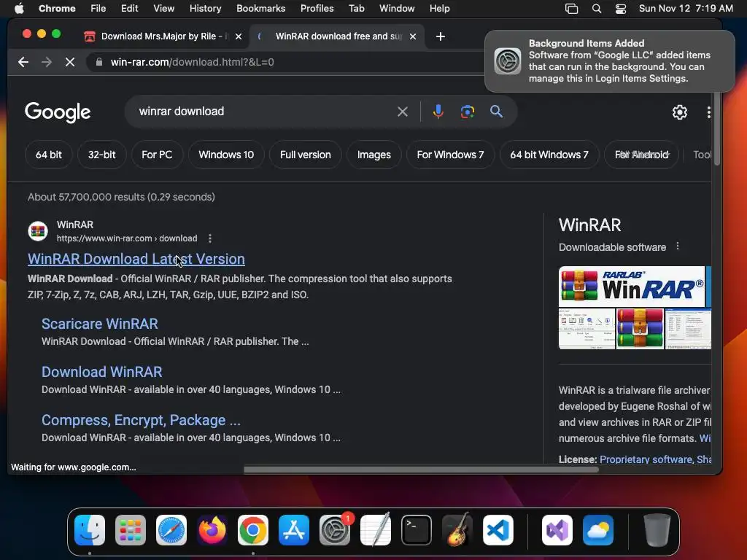
Task: Open System Settings from the Dock
Action: point(335,529)
